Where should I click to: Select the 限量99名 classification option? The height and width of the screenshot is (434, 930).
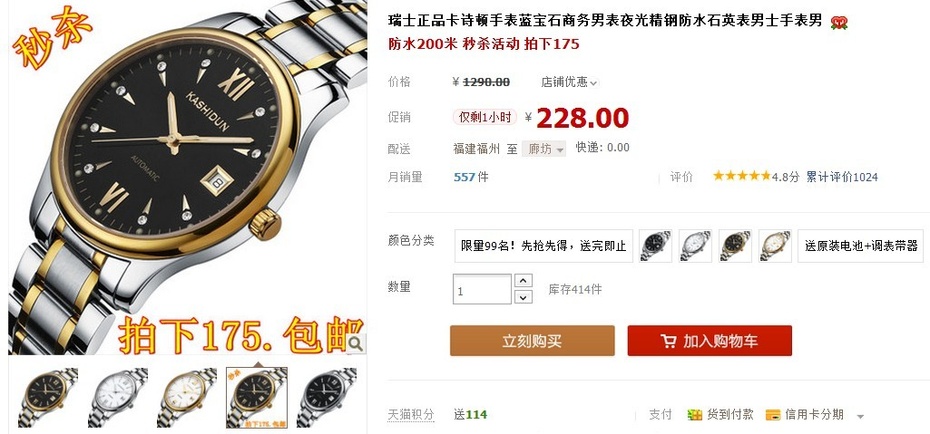click(544, 246)
